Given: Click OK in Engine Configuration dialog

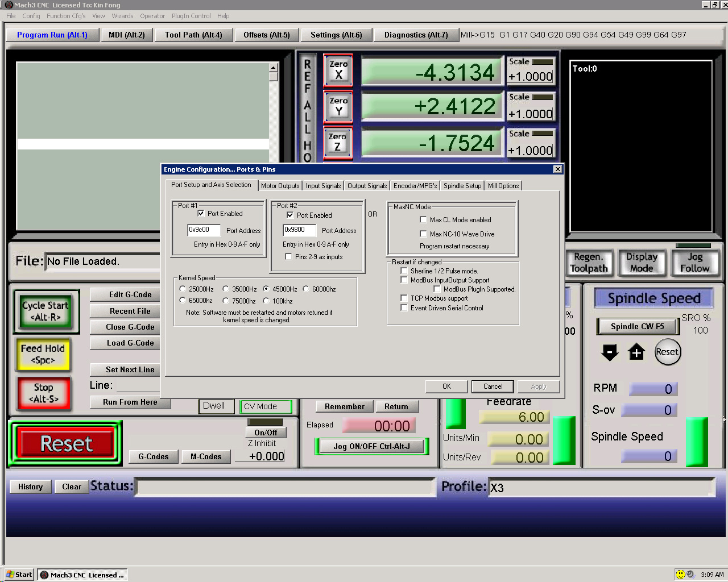Looking at the screenshot, I should pyautogui.click(x=446, y=386).
